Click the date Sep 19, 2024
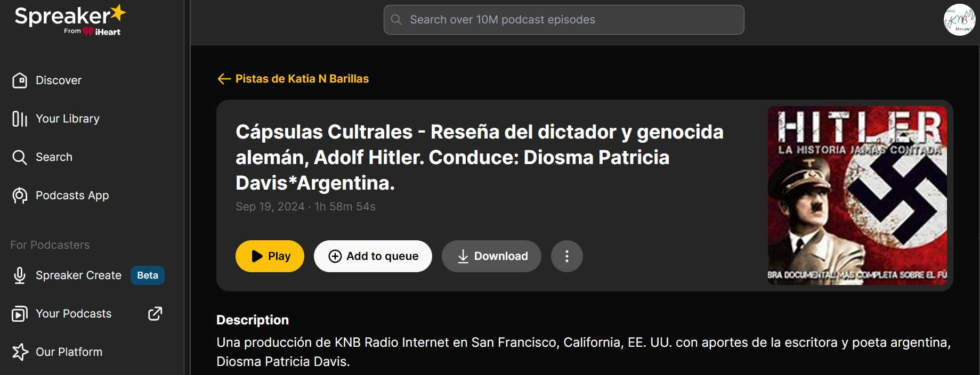This screenshot has height=375, width=980. tap(270, 207)
